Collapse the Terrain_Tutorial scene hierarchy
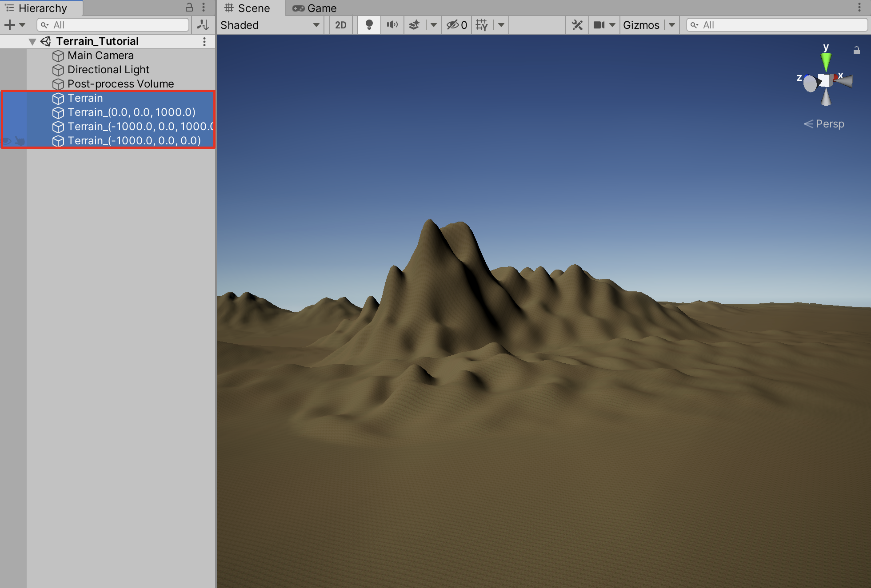Screen dimensions: 871x588 click(32, 41)
